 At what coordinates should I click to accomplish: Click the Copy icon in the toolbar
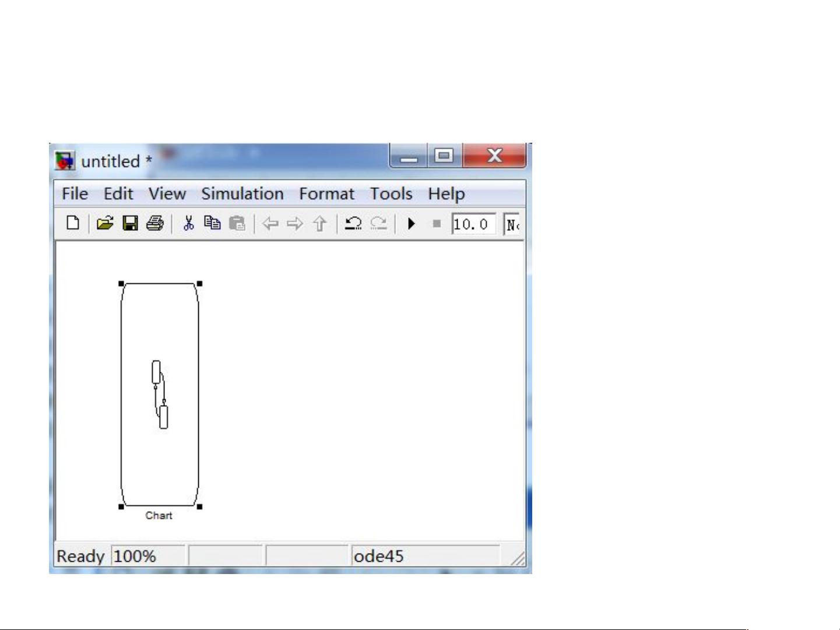[x=213, y=223]
